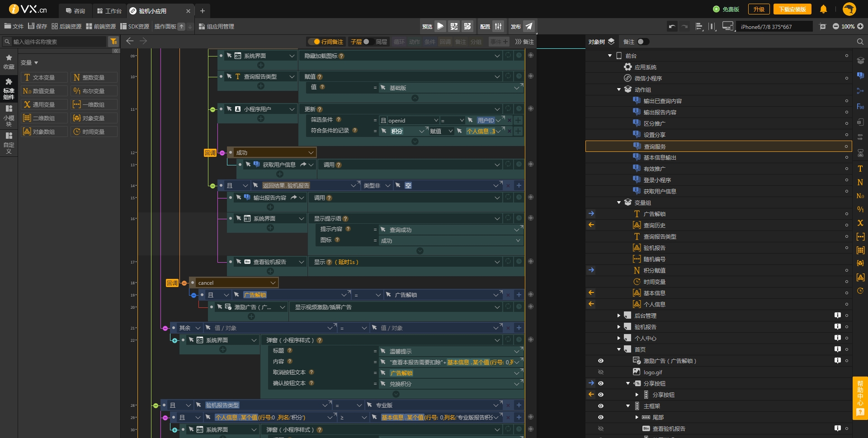The image size is (868, 438).
Task: Open 组应用管理 app management
Action: 217,27
